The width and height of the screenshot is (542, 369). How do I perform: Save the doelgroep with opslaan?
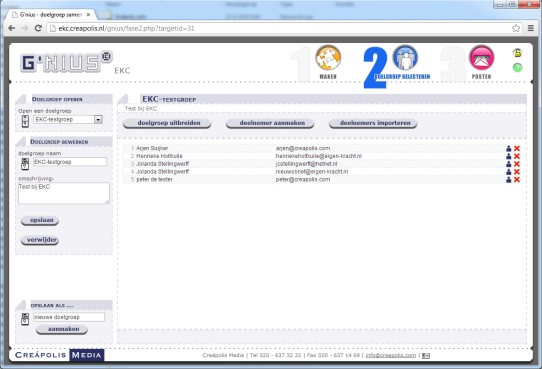pyautogui.click(x=40, y=220)
